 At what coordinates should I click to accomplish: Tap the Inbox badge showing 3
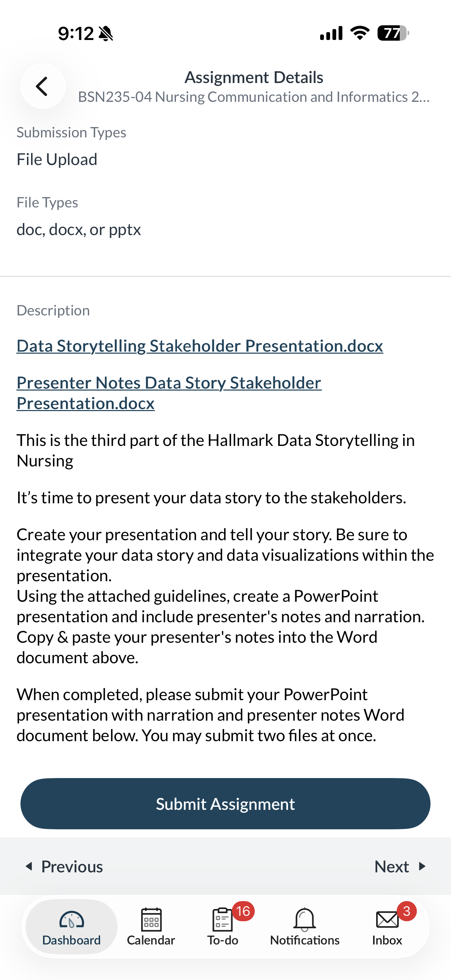point(407,911)
